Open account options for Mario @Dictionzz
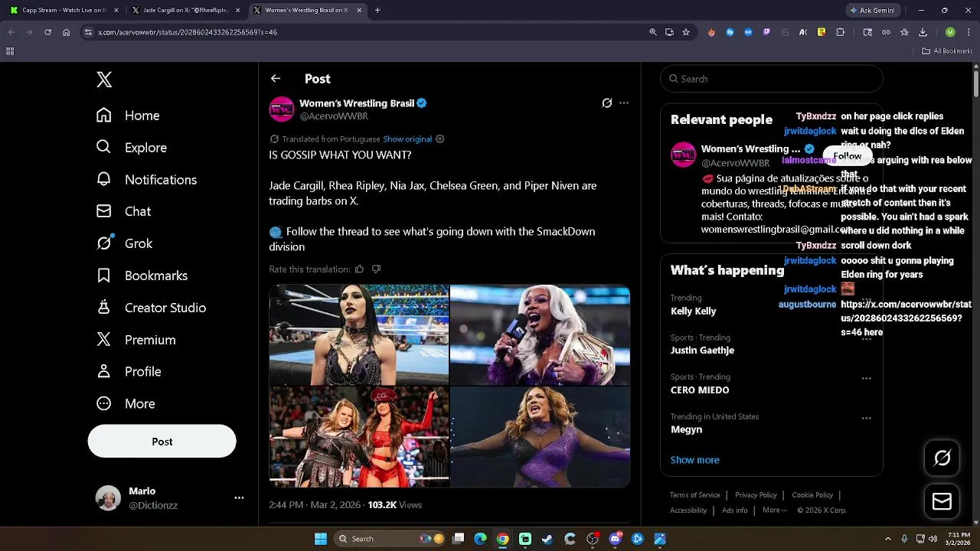Viewport: 980px width, 551px height. pos(239,497)
